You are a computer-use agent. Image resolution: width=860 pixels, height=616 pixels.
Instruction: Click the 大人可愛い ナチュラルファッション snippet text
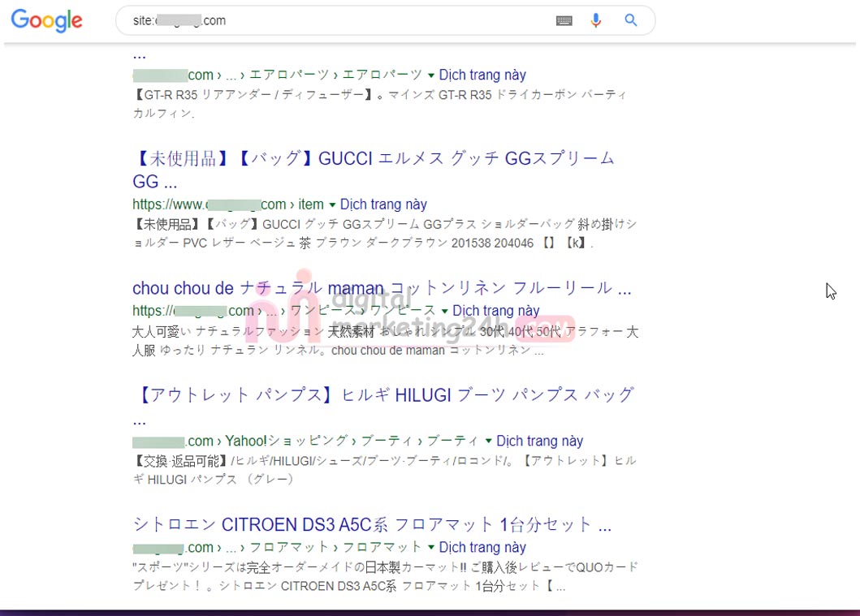pyautogui.click(x=386, y=341)
